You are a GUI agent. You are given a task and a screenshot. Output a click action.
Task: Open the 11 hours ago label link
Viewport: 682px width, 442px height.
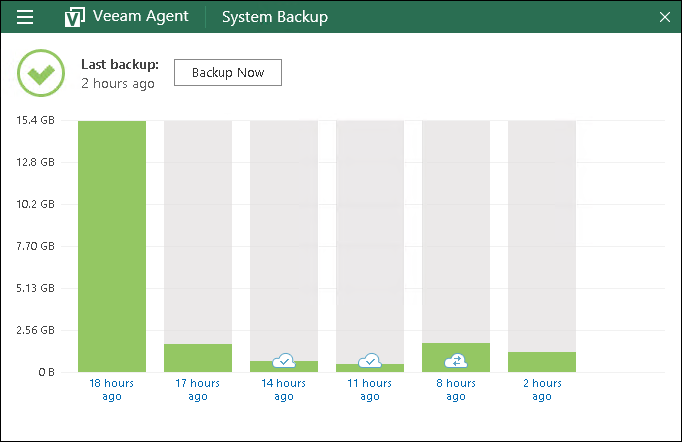(x=370, y=390)
